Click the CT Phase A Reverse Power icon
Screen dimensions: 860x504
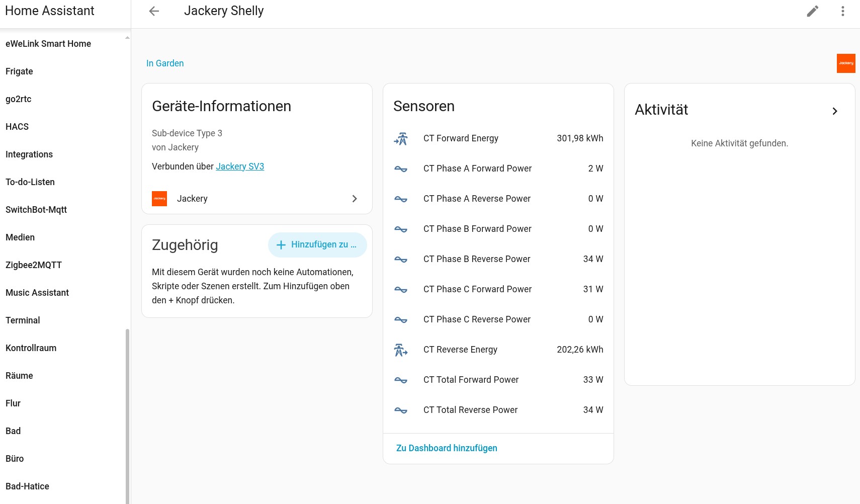coord(401,199)
